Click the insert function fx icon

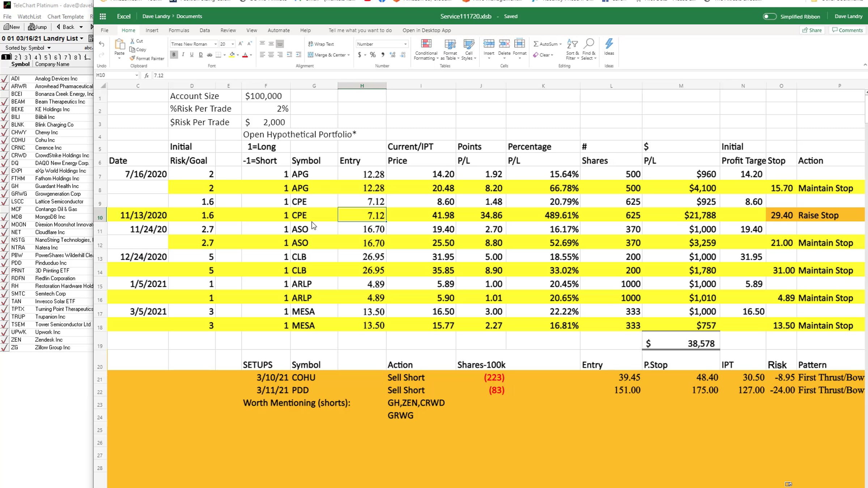click(146, 76)
